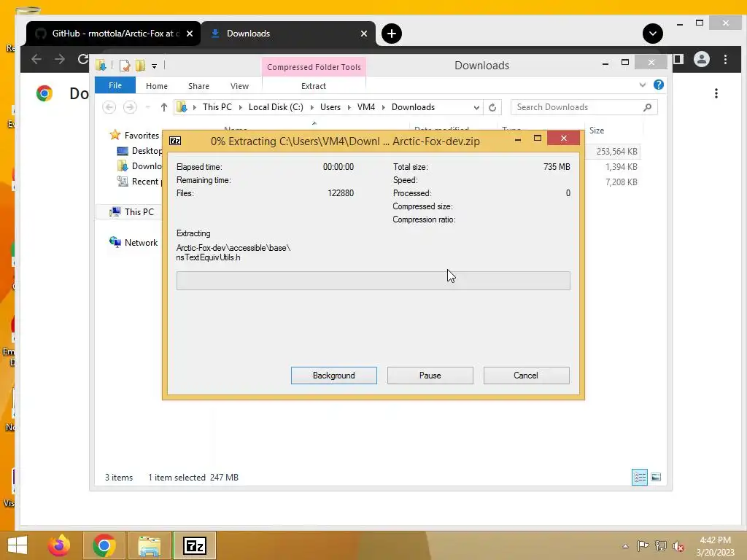Open Customize Quick Access Toolbar dropdown
747x560 pixels.
click(155, 66)
